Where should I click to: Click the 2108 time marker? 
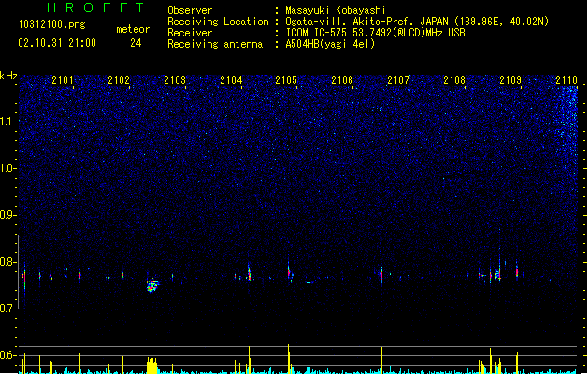454,79
